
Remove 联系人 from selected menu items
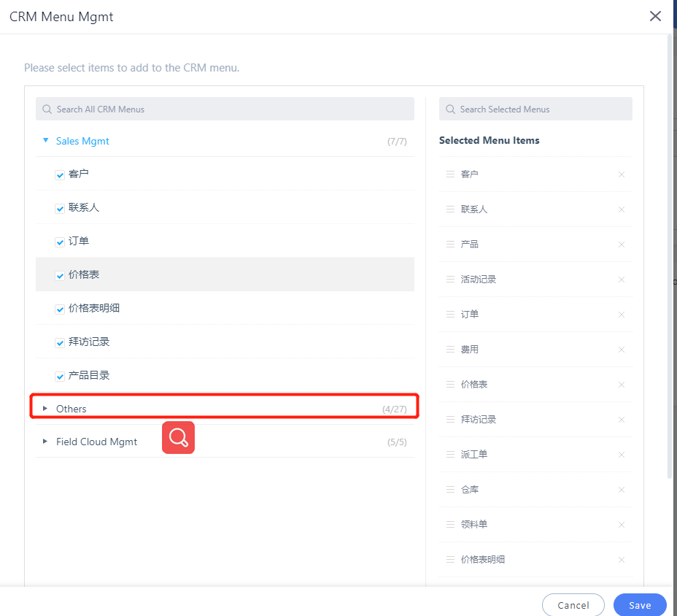click(x=622, y=209)
